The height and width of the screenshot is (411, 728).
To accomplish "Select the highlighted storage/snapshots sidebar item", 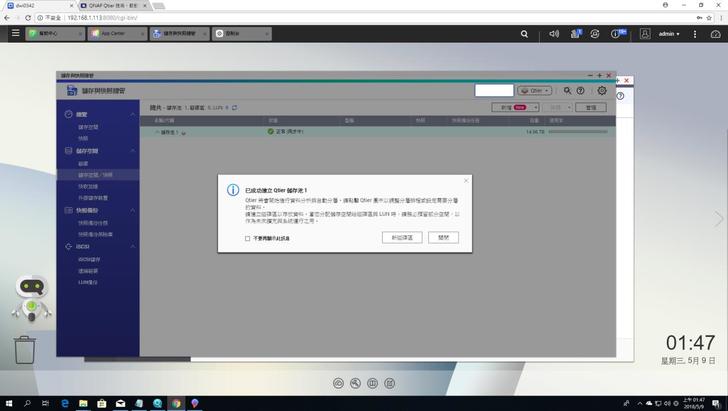I will tap(98, 175).
